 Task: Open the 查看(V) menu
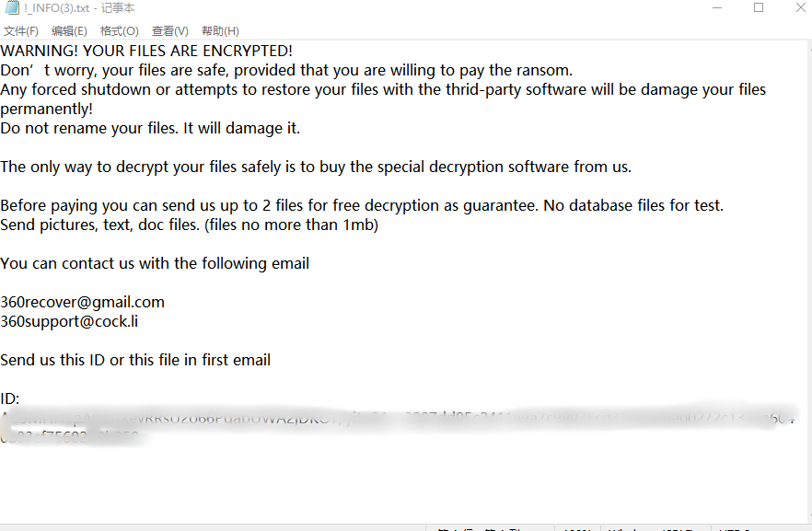pyautogui.click(x=169, y=31)
